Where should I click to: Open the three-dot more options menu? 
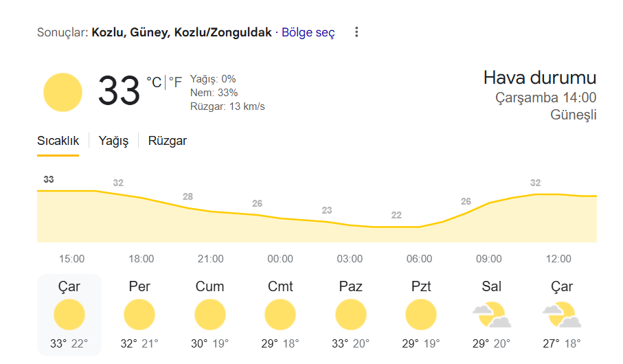(356, 32)
